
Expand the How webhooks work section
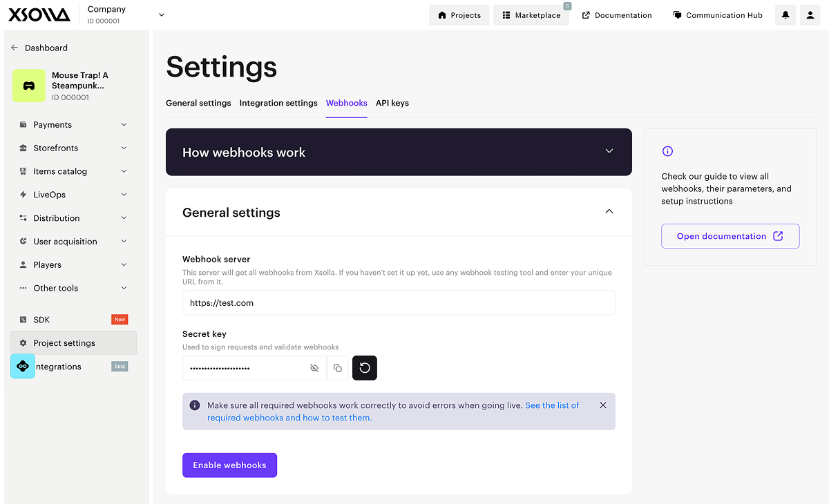pos(609,151)
